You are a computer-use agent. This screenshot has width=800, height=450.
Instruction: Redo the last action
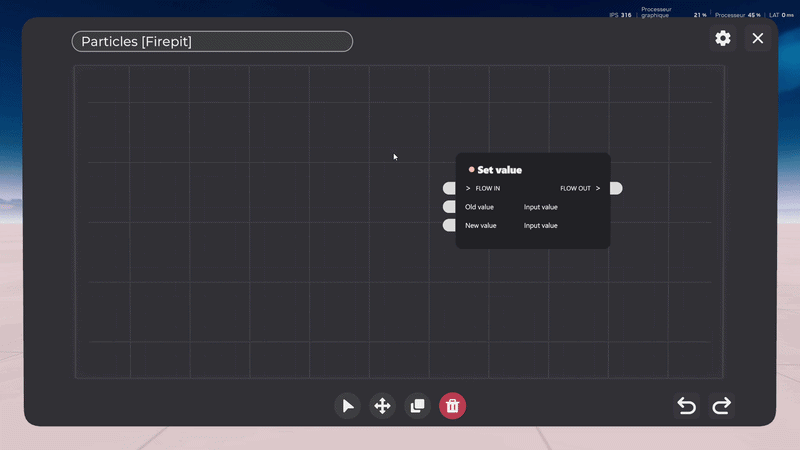(x=721, y=406)
